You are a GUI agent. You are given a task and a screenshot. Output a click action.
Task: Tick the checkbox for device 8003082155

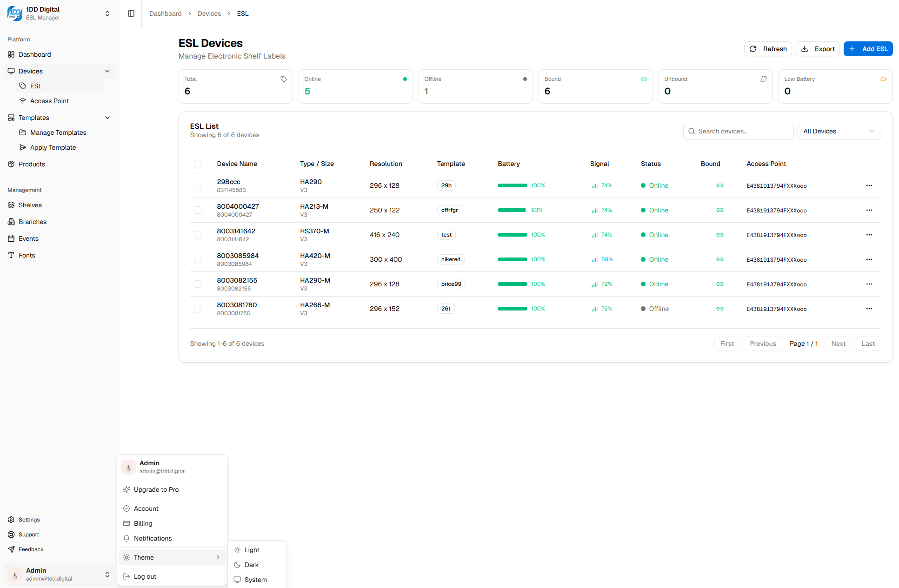click(x=198, y=284)
